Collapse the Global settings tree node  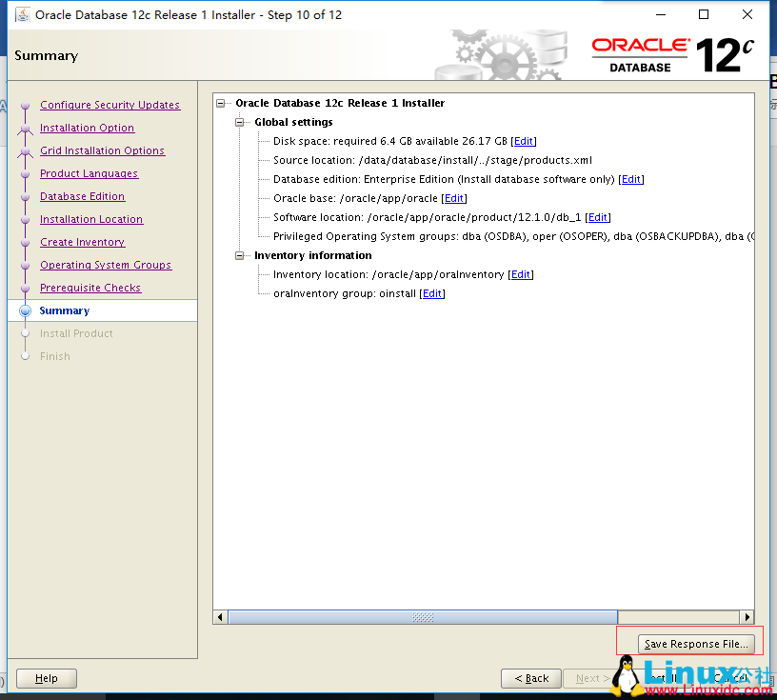[240, 122]
